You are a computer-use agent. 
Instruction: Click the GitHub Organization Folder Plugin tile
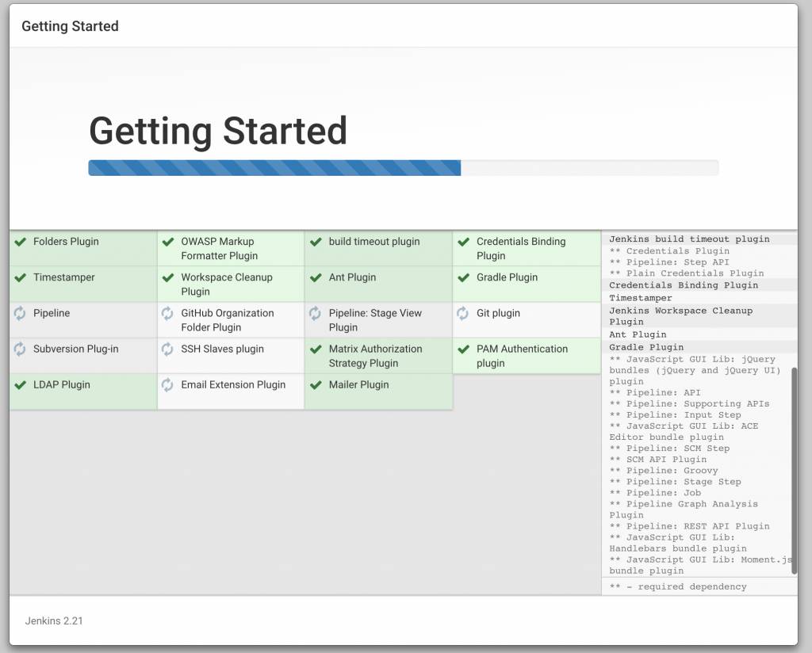click(x=231, y=320)
